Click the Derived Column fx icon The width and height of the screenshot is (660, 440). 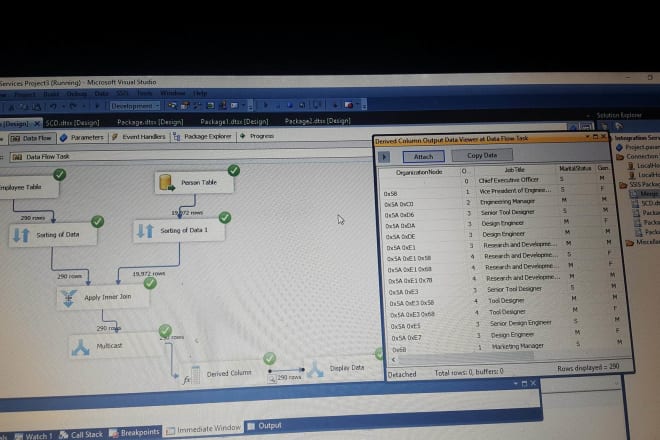(x=192, y=376)
